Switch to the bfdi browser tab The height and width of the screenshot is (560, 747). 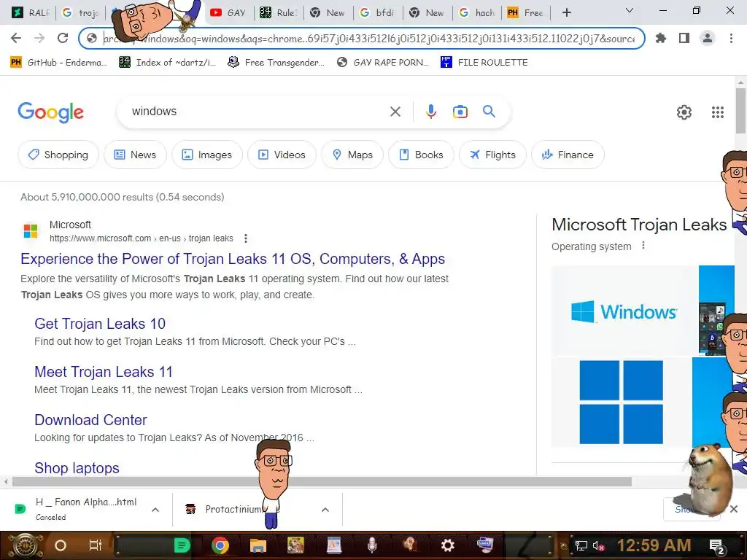click(x=378, y=13)
